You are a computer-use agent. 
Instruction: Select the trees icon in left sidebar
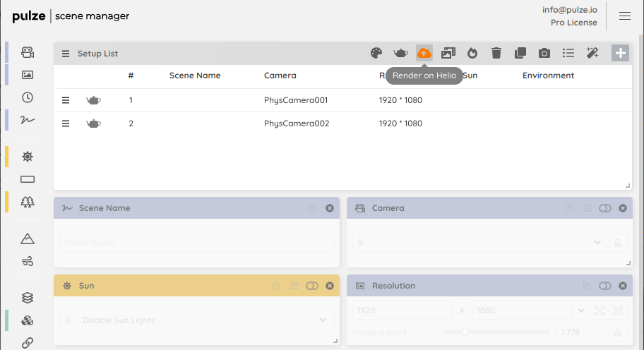pos(28,202)
